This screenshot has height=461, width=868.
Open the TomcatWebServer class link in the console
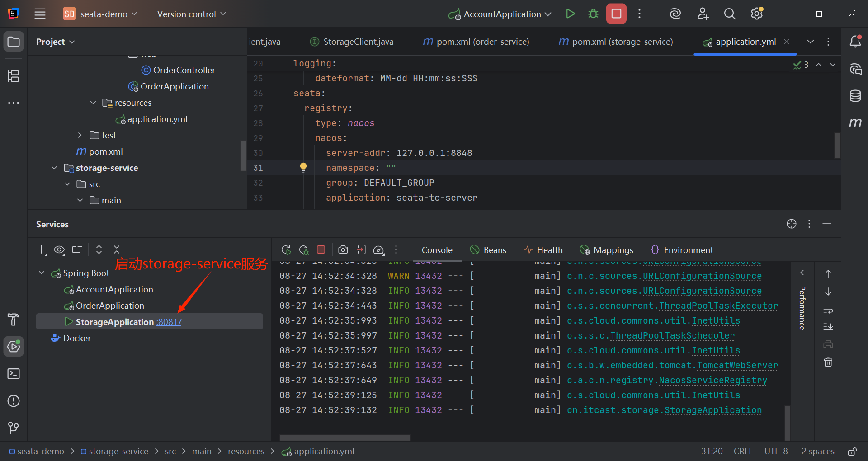(737, 365)
